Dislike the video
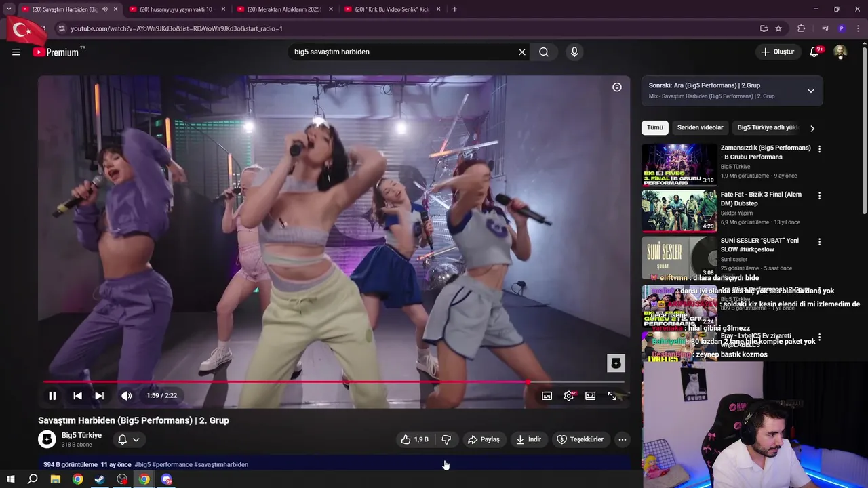868x488 pixels. pos(446,440)
